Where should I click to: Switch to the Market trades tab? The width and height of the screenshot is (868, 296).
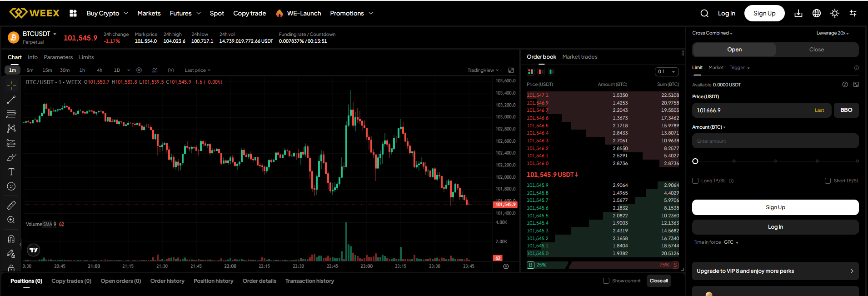pos(579,57)
